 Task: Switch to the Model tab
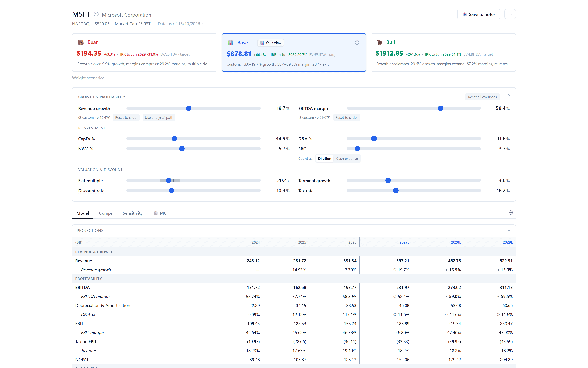(83, 213)
